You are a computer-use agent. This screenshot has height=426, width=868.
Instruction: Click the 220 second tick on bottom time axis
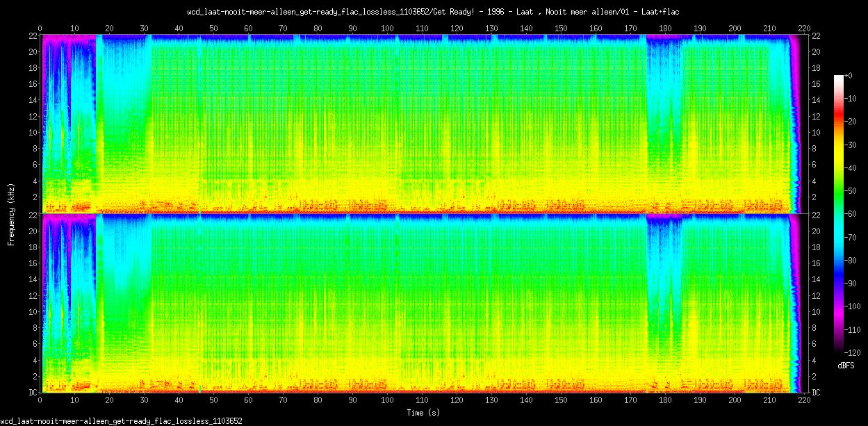[x=804, y=401]
